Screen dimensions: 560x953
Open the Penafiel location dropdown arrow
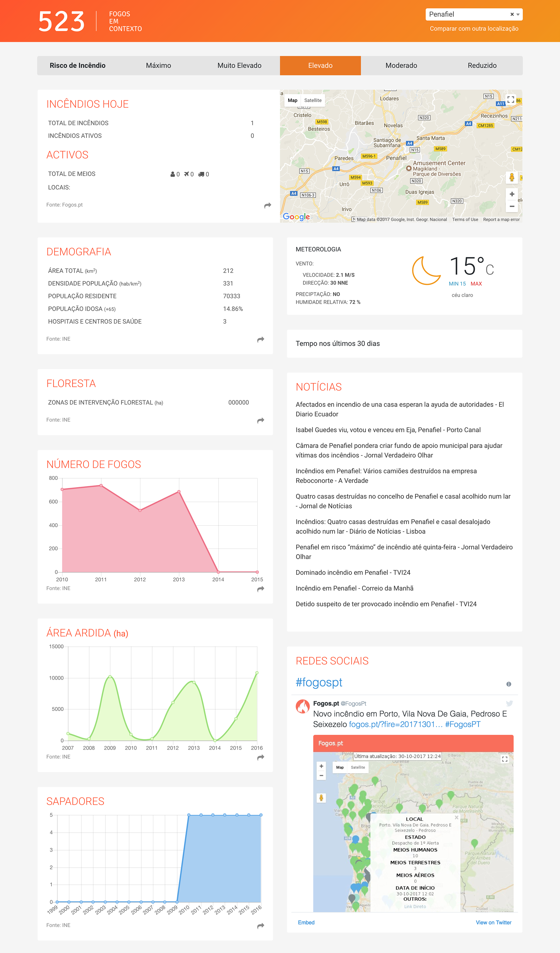coord(518,14)
